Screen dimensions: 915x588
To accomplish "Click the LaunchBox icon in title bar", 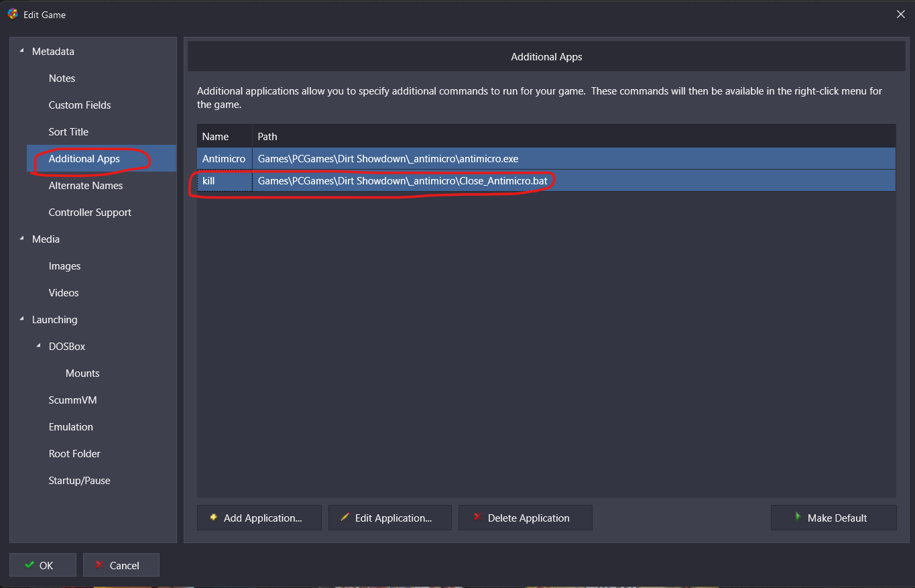I will click(12, 14).
